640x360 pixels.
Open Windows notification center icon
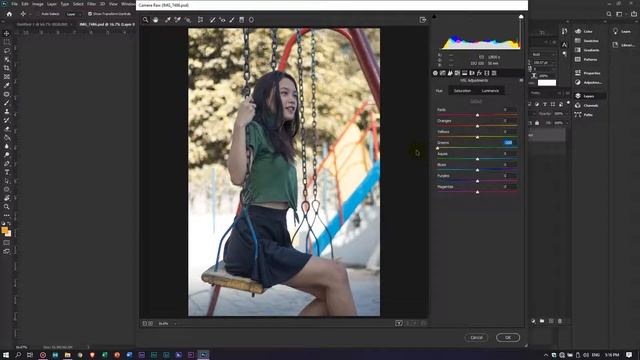pos(629,355)
